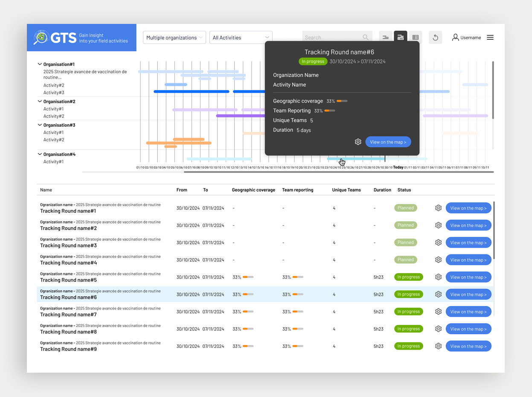Collapse the Organisation#1 group
The image size is (532, 397).
40,64
